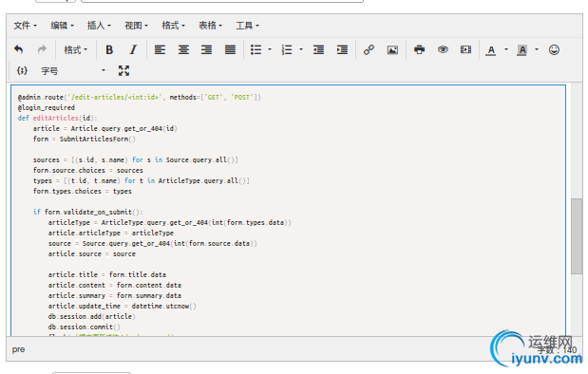This screenshot has height=374, width=588.
Task: Open the emoticons smiley picker
Action: click(554, 50)
